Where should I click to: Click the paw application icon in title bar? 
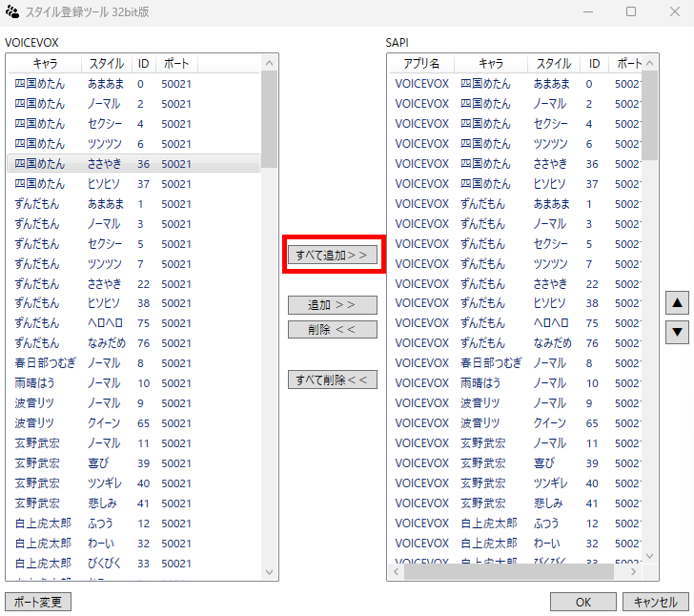coord(12,12)
